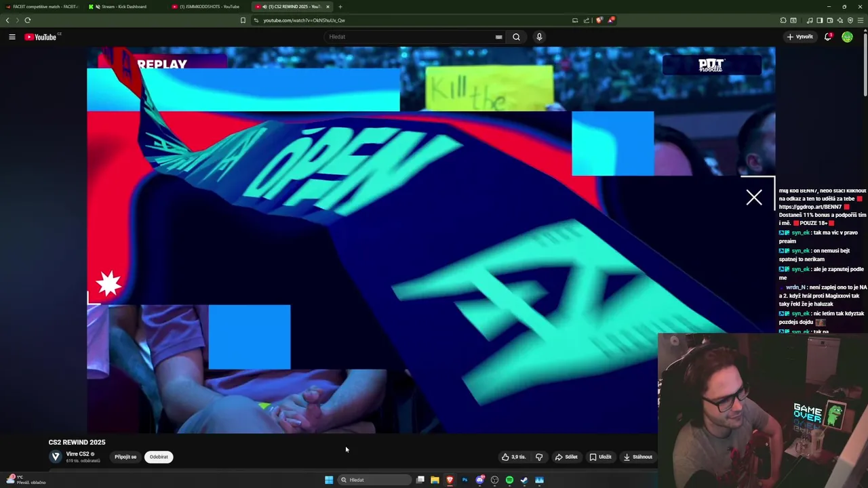Share this page via address bar icon
Screen dimensions: 868x488
587,20
